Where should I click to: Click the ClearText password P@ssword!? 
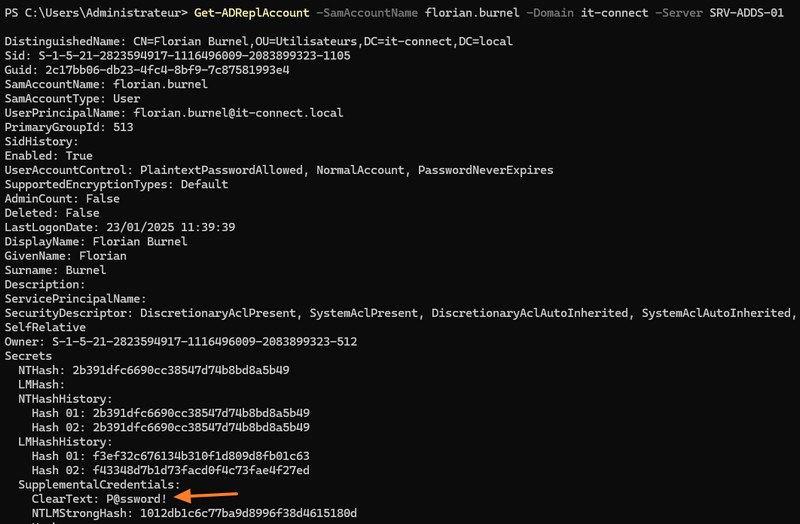[x=133, y=498]
